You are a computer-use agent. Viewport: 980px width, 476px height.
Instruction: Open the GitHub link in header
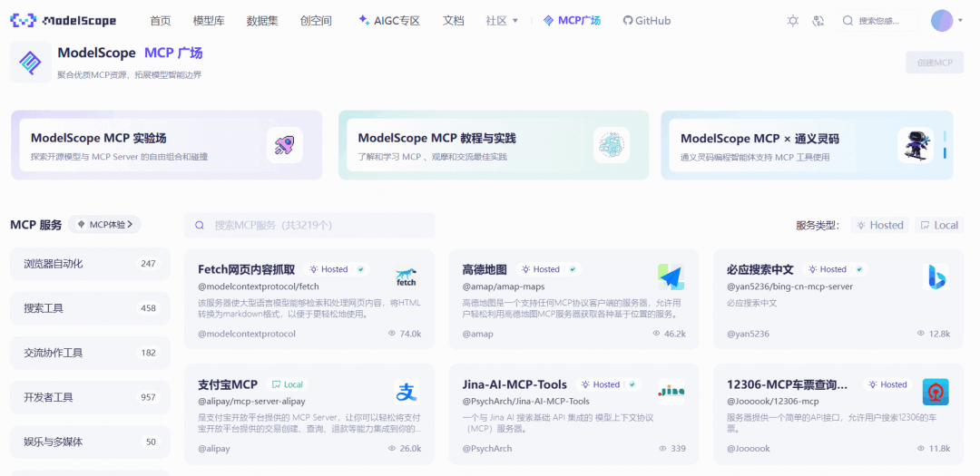coord(647,21)
